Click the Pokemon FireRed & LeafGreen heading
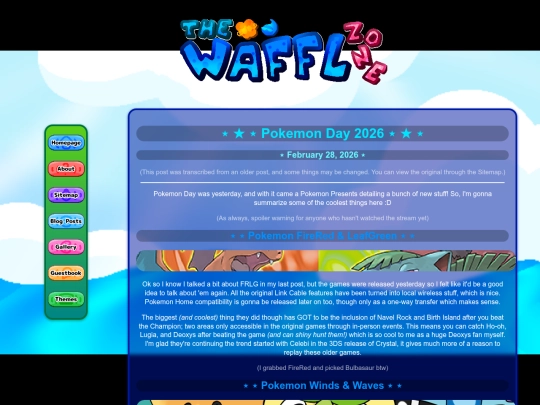The image size is (540, 405). (322, 236)
